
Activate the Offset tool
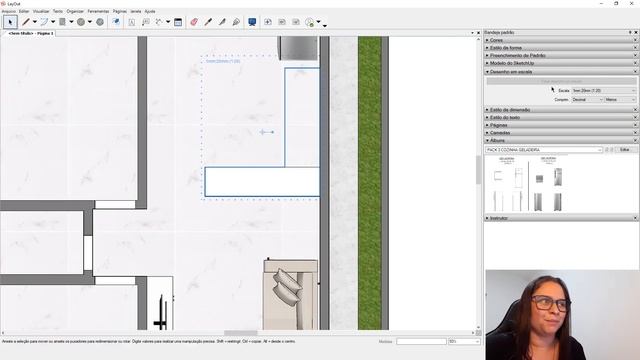(x=116, y=22)
